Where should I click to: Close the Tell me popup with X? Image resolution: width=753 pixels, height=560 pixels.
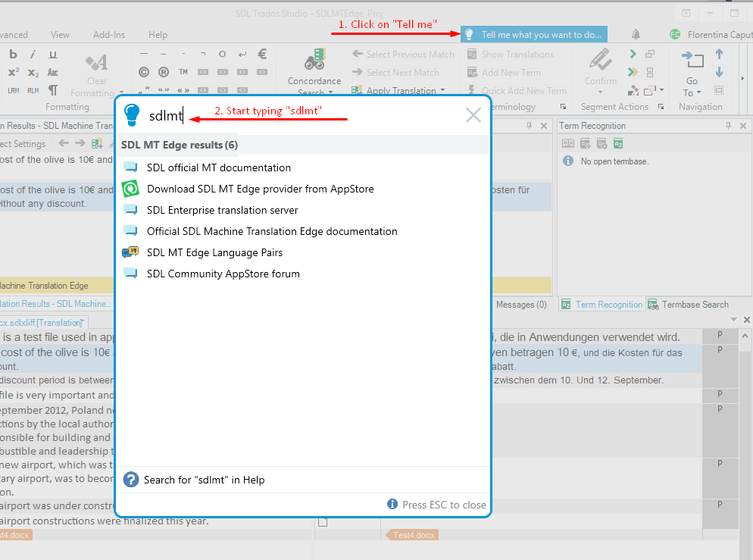(x=473, y=114)
